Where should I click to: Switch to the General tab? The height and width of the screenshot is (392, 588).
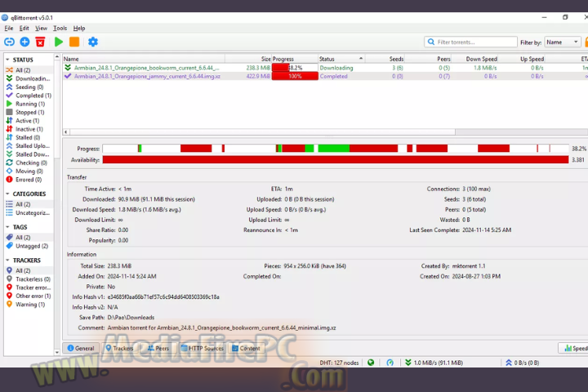pyautogui.click(x=81, y=348)
